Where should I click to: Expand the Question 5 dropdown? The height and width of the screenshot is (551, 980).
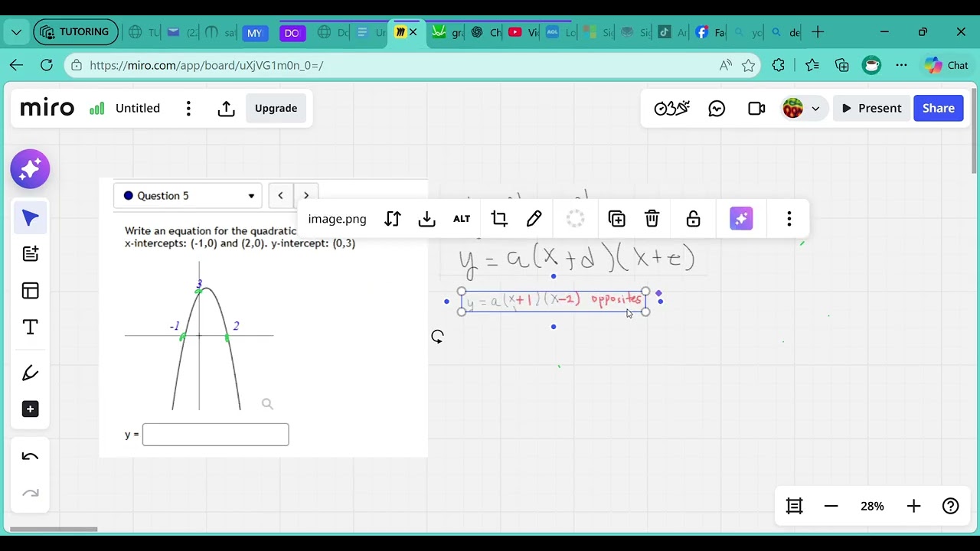point(188,196)
